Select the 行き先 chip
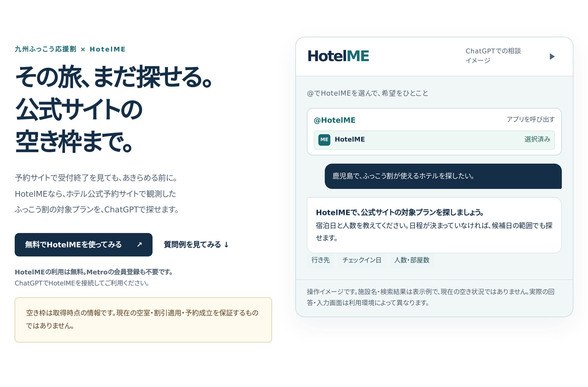Image resolution: width=588 pixels, height=387 pixels. pos(321,260)
